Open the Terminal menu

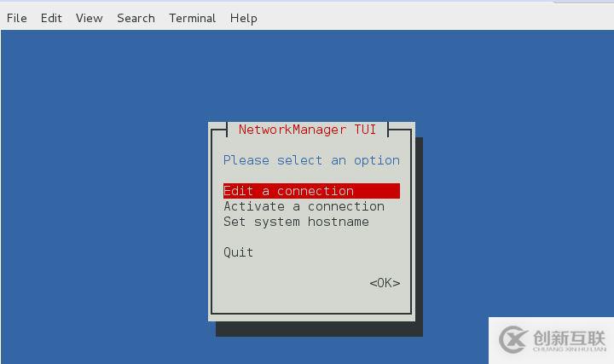point(192,18)
